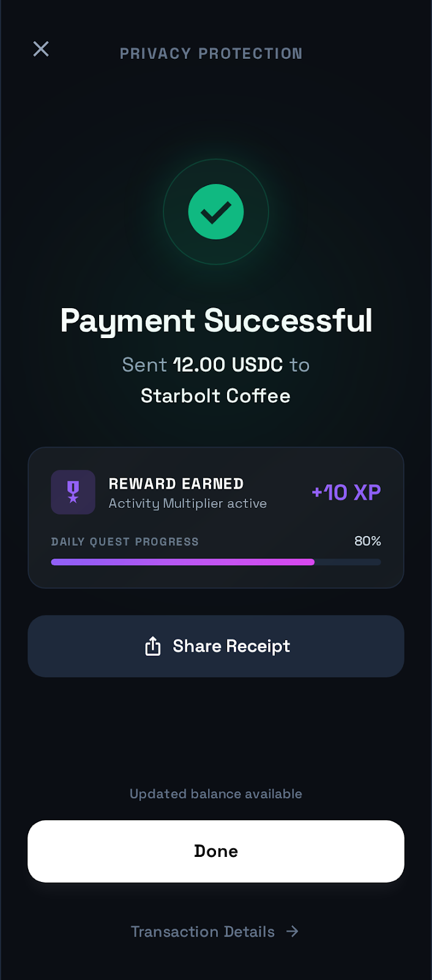Tap the purple reward medal icon

[73, 492]
